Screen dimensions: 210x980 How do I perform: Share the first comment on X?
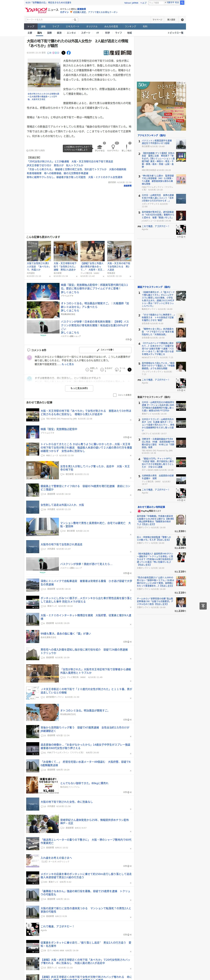[x=129, y=369]
